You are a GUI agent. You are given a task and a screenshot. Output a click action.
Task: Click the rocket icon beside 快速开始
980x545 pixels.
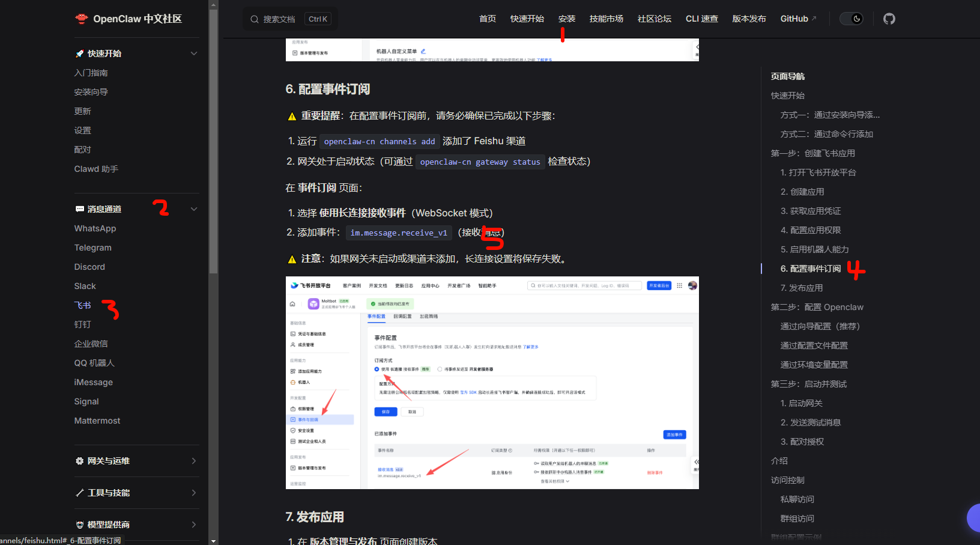coord(79,53)
